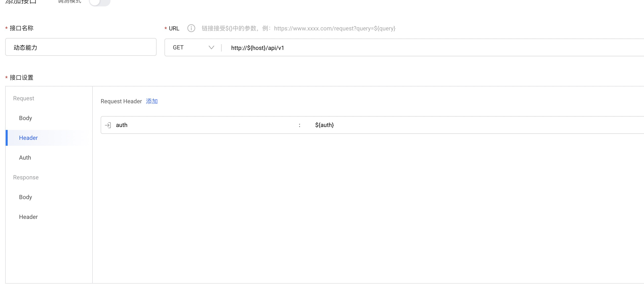This screenshot has width=644, height=291.
Task: Click the URL info circle icon
Action: pos(191,28)
